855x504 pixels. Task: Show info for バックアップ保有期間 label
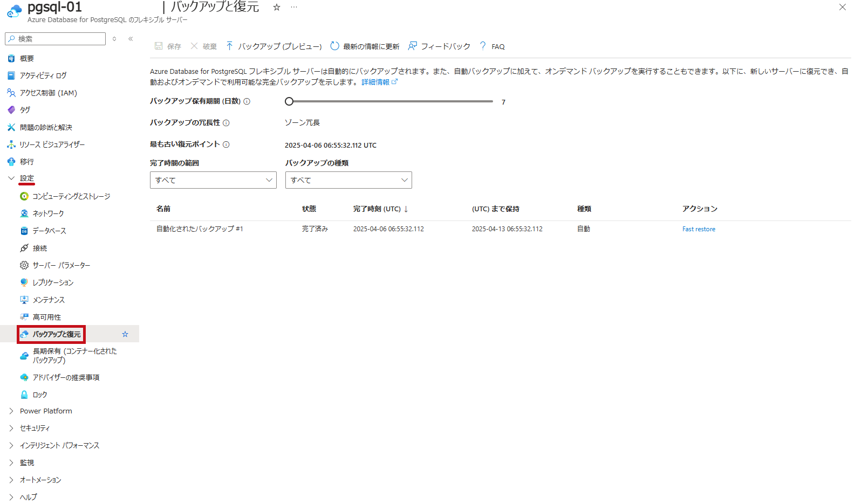(x=247, y=101)
